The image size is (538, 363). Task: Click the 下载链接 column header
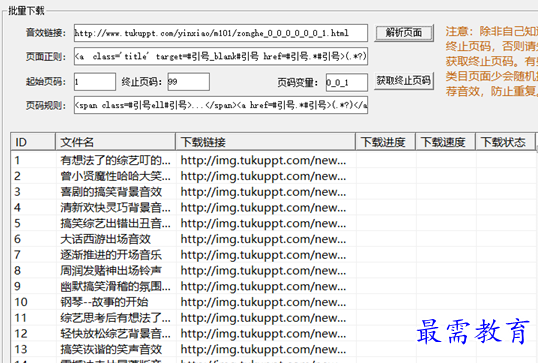265,142
